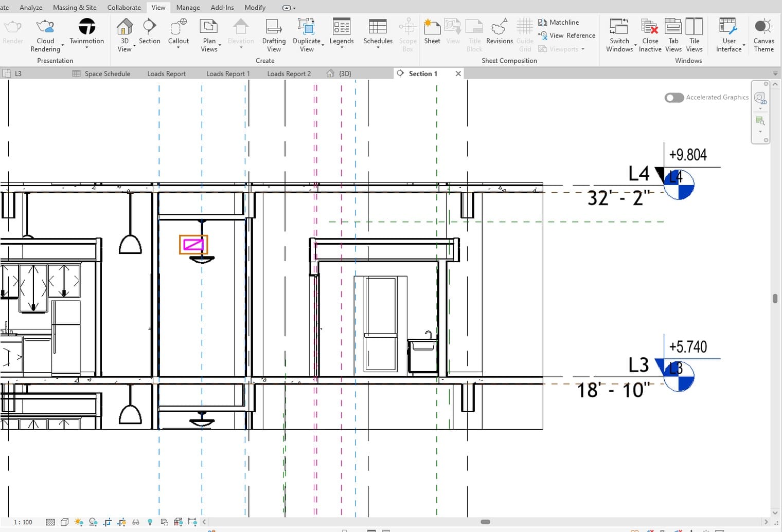Open Cloud Rendering tool
The image size is (782, 532).
pos(45,34)
